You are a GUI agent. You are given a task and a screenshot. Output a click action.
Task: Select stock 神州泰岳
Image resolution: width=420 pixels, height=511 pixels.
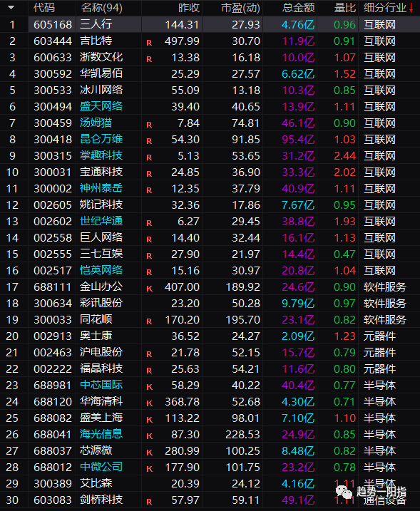coord(101,188)
